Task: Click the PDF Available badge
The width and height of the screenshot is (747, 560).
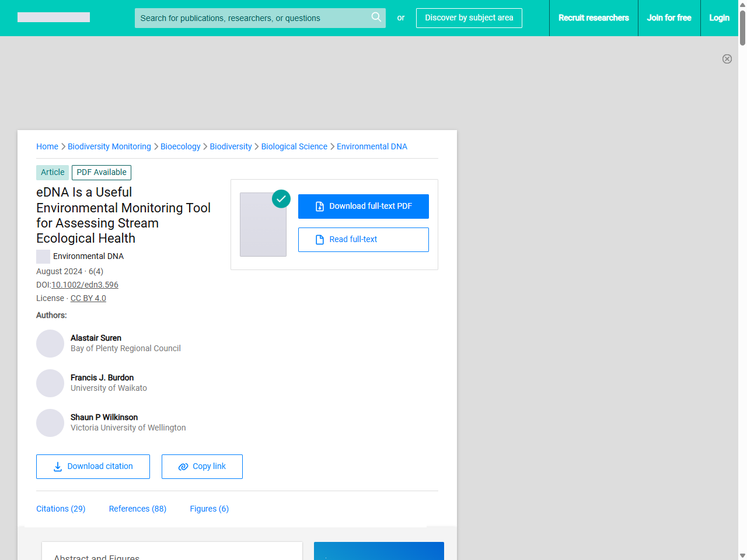Action: click(x=102, y=173)
